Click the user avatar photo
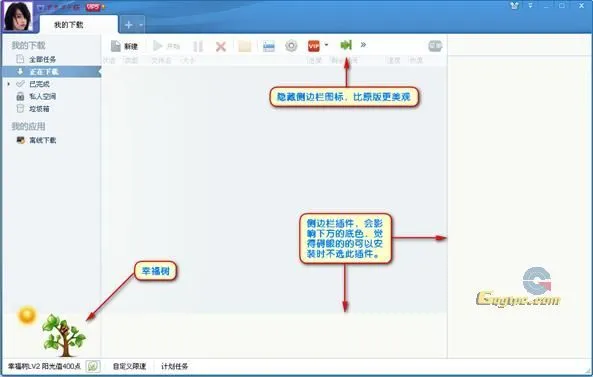593x377 pixels. click(x=18, y=16)
